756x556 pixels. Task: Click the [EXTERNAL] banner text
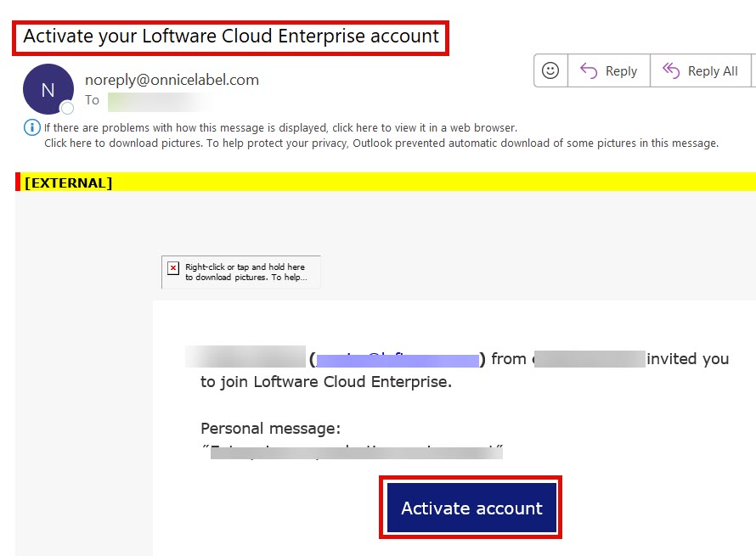69,183
